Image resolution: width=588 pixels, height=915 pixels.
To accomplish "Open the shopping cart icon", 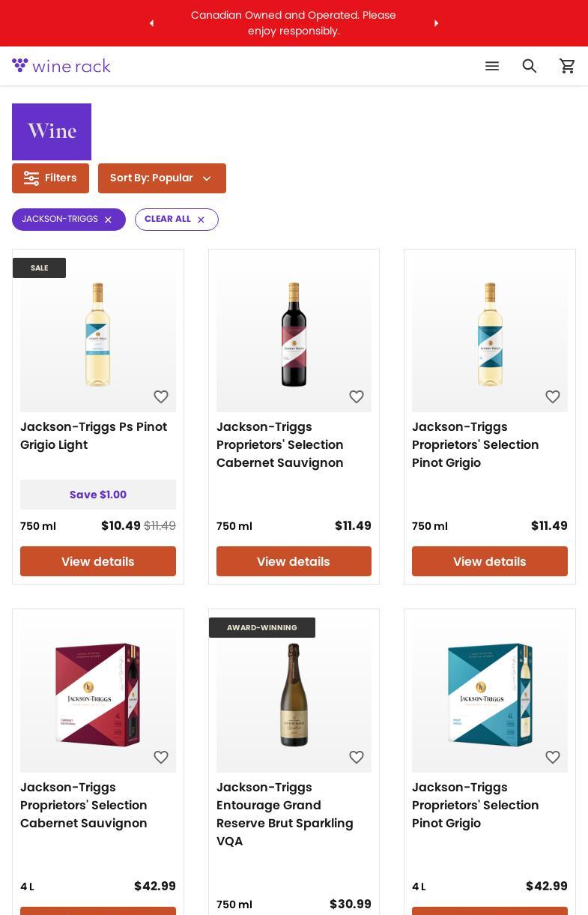I will [568, 66].
